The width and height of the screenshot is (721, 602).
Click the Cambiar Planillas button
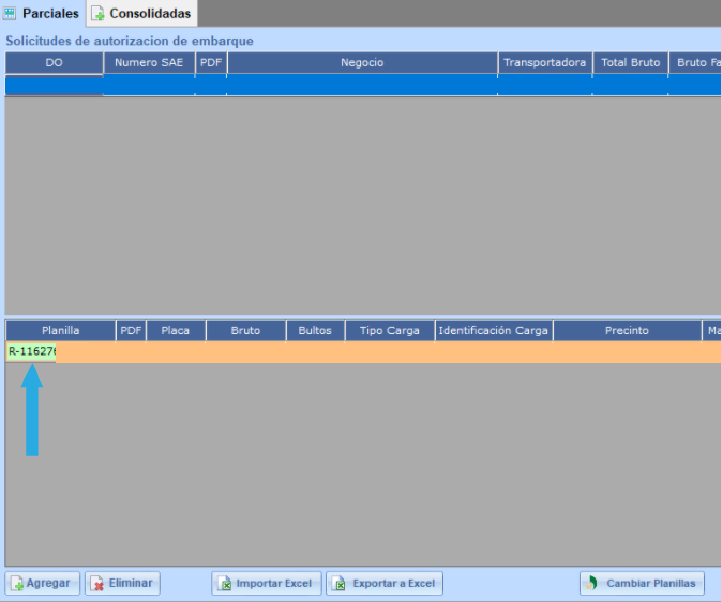click(x=642, y=583)
